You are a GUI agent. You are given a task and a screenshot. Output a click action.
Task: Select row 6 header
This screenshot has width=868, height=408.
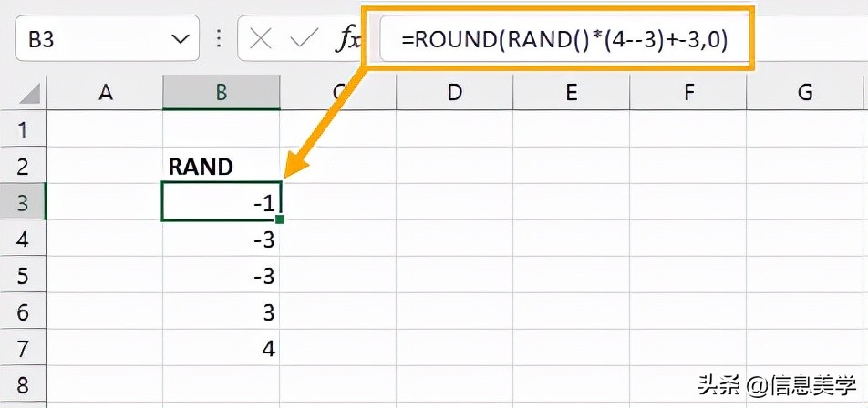[23, 311]
